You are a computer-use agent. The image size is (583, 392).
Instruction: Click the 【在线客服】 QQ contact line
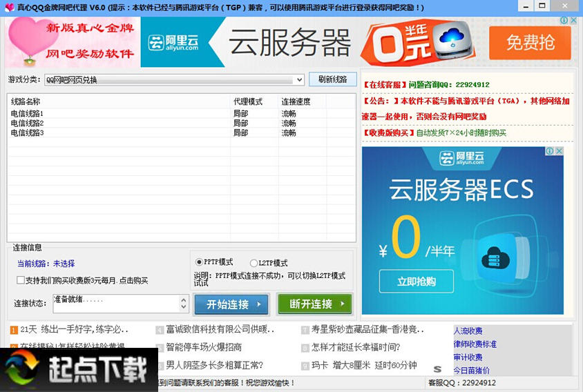point(426,85)
